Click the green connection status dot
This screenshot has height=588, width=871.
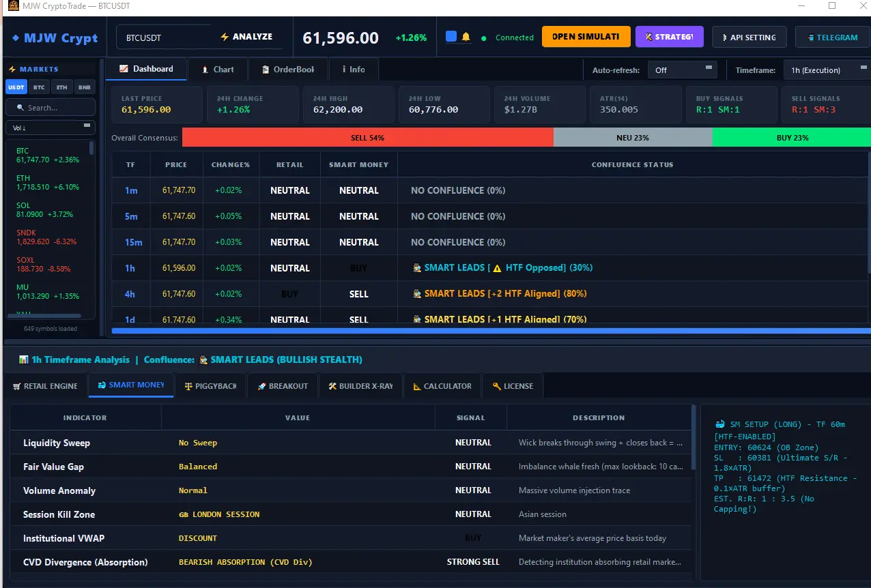tap(484, 38)
